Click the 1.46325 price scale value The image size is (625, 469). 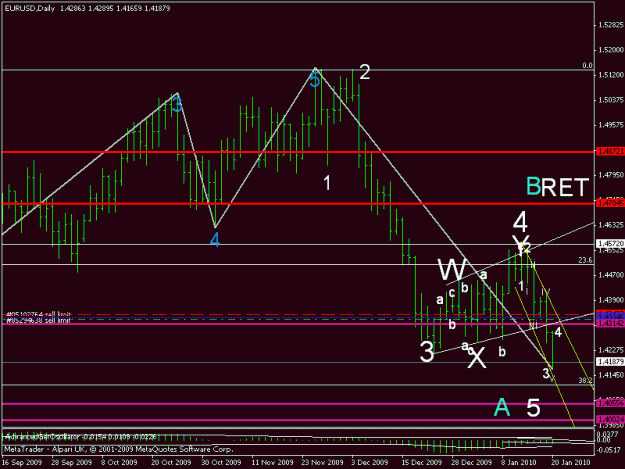[x=611, y=225]
